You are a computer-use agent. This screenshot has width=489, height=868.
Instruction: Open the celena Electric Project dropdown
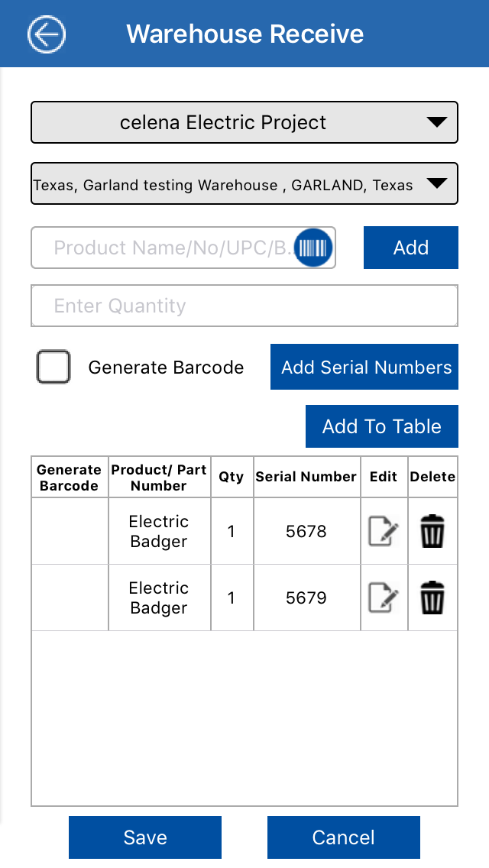tap(244, 122)
